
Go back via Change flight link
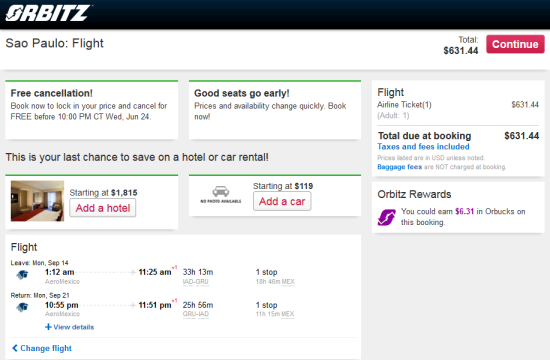42,348
